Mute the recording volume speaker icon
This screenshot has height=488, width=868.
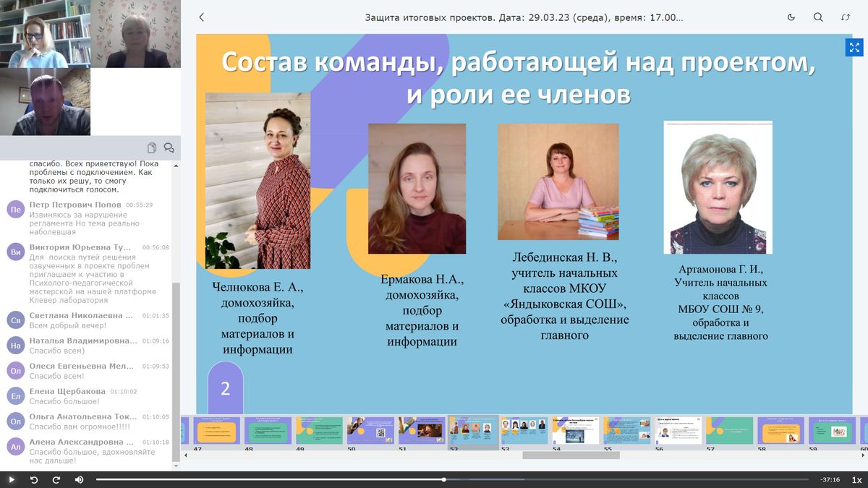click(79, 480)
